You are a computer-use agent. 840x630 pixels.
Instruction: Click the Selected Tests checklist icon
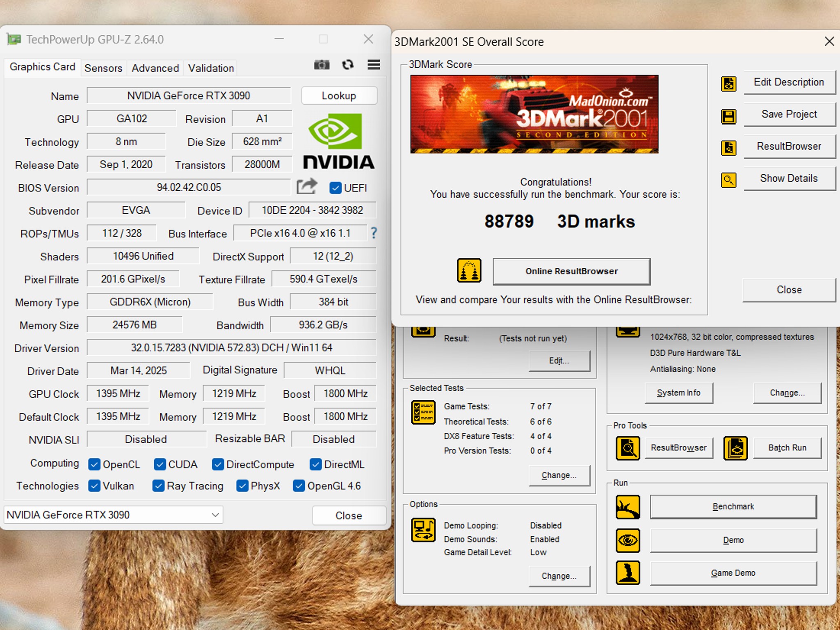click(x=423, y=413)
